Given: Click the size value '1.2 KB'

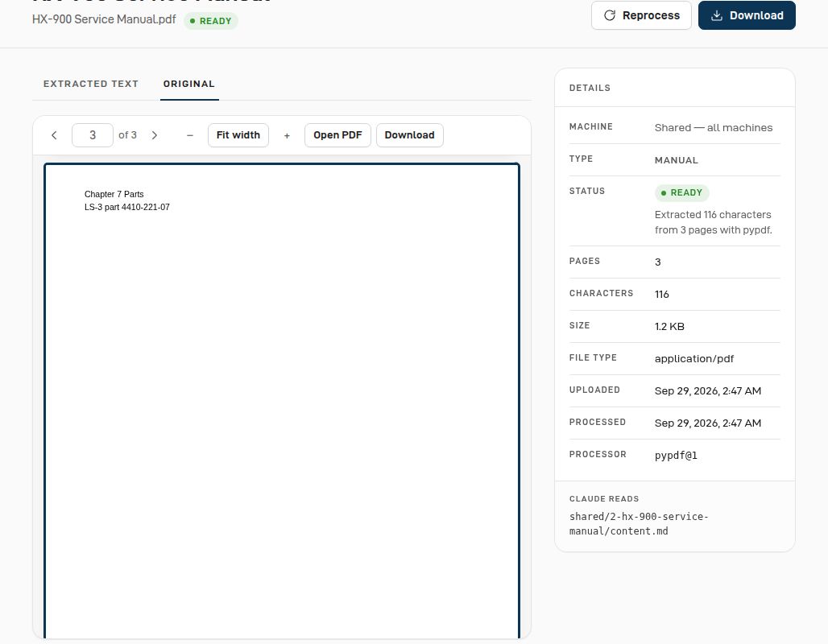Looking at the screenshot, I should 669,326.
